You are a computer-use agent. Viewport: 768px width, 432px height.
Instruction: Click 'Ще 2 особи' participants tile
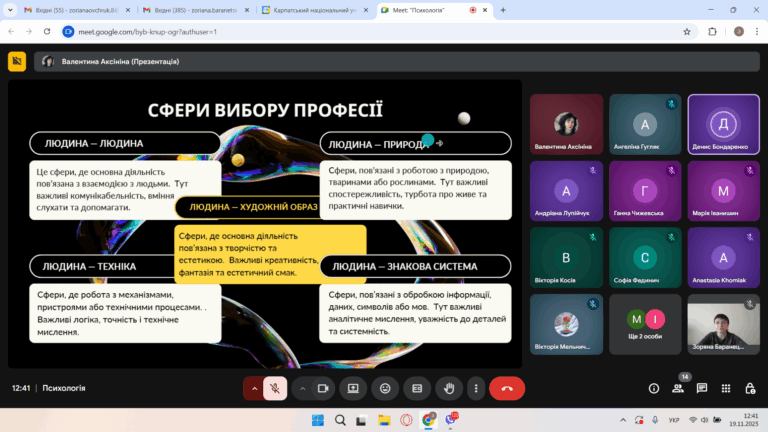(645, 324)
